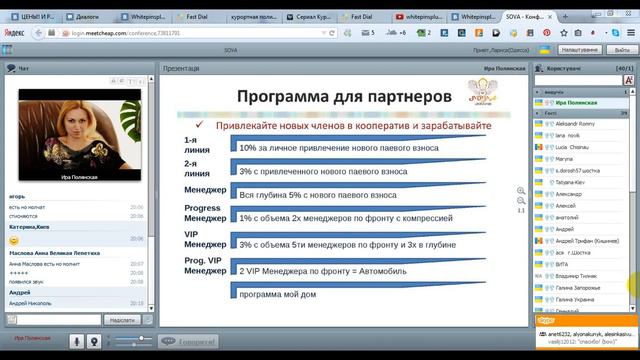Click the Skype notification popup
This screenshot has height=360, width=640.
pos(587,332)
